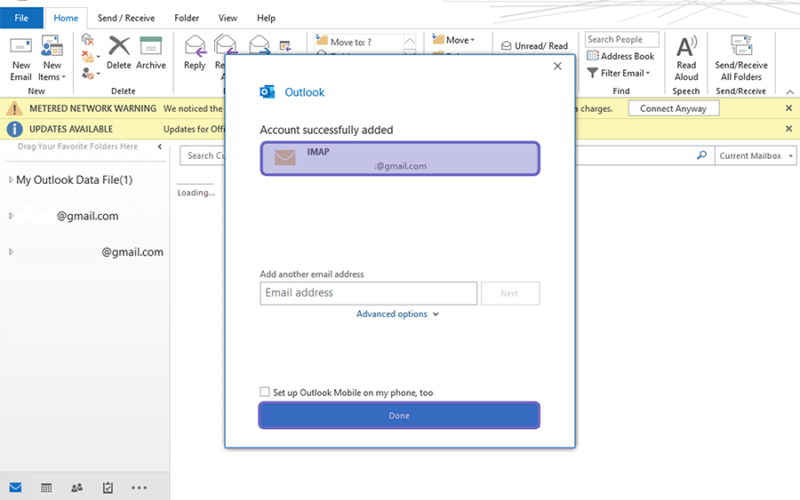Collapse the ribbon chevron
This screenshot has width=800, height=500.
click(x=790, y=92)
